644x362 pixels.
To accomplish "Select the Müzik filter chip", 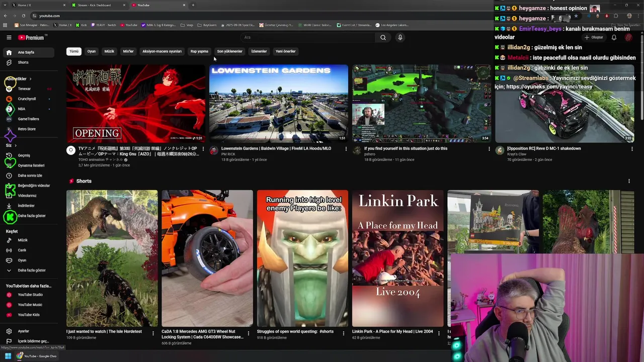I will 109,51.
